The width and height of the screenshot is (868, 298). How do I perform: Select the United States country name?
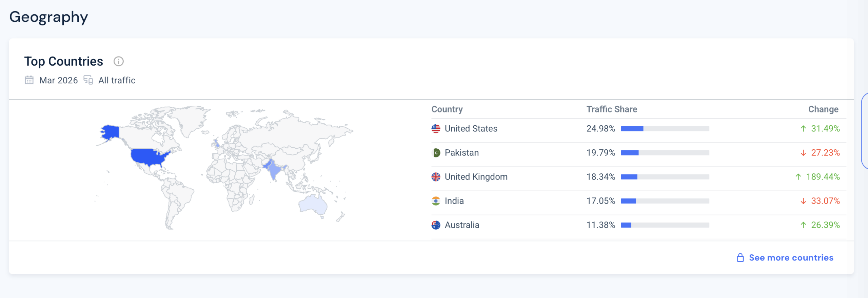coord(471,129)
